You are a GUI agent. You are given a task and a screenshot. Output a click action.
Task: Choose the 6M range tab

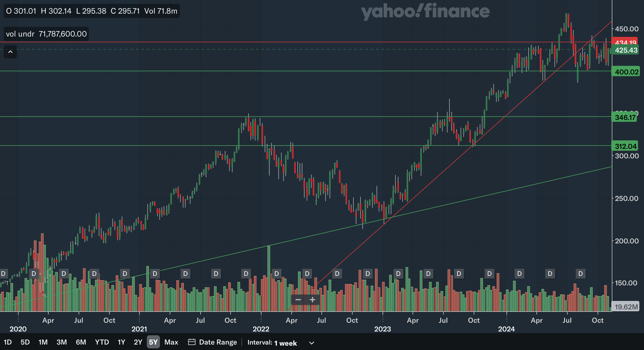click(x=81, y=342)
